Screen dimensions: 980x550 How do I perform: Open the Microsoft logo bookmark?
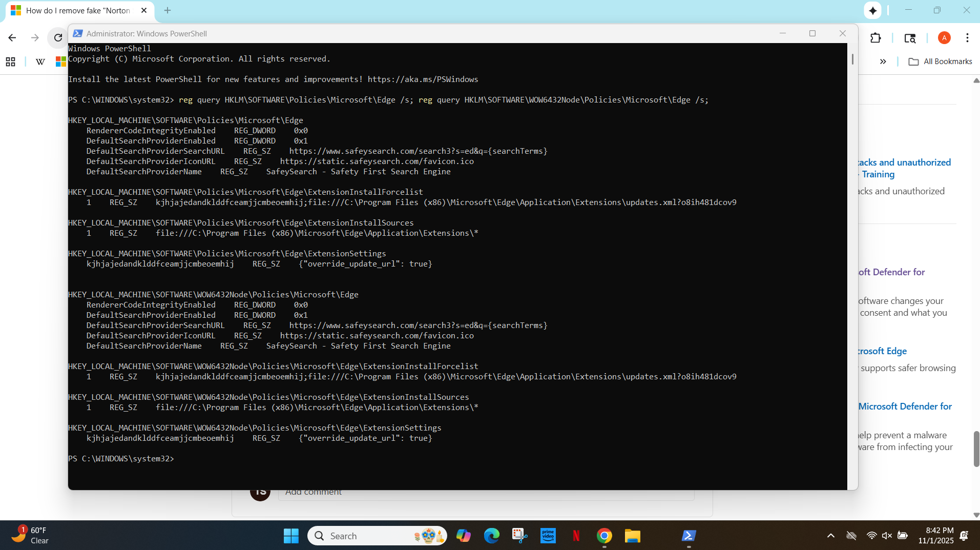point(61,62)
